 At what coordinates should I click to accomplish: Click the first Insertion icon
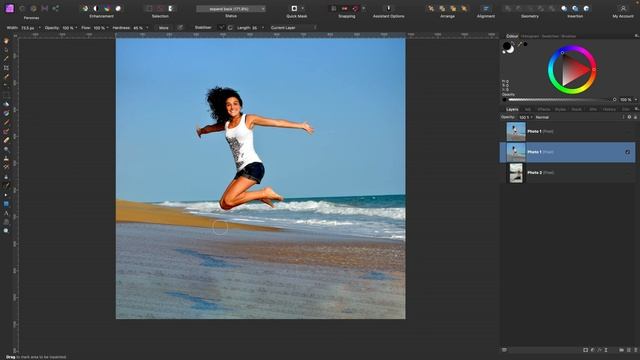(564, 8)
